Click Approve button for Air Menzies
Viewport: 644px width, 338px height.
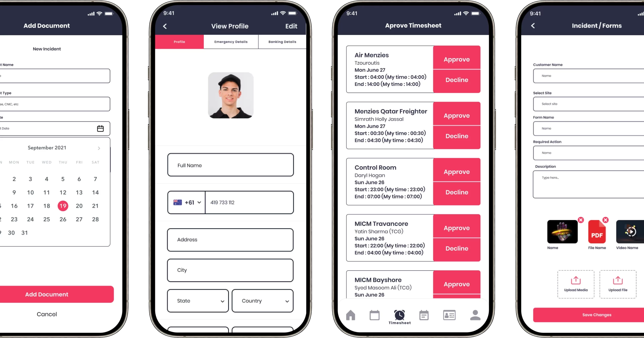(x=456, y=59)
